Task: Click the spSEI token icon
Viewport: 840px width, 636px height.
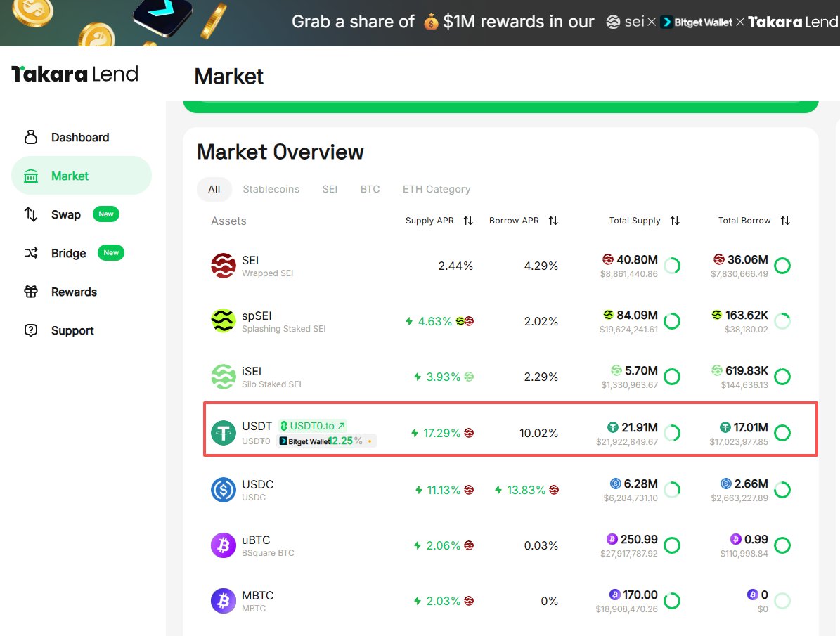Action: [x=224, y=321]
